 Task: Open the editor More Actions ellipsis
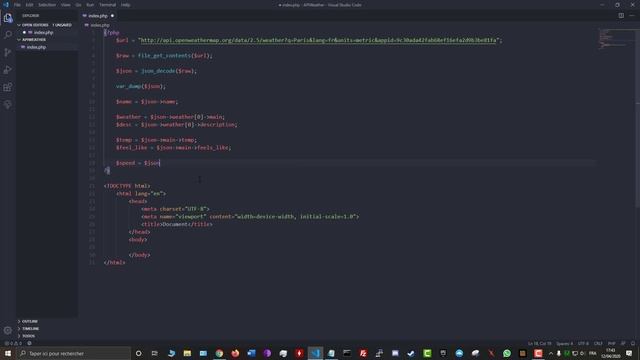632,16
